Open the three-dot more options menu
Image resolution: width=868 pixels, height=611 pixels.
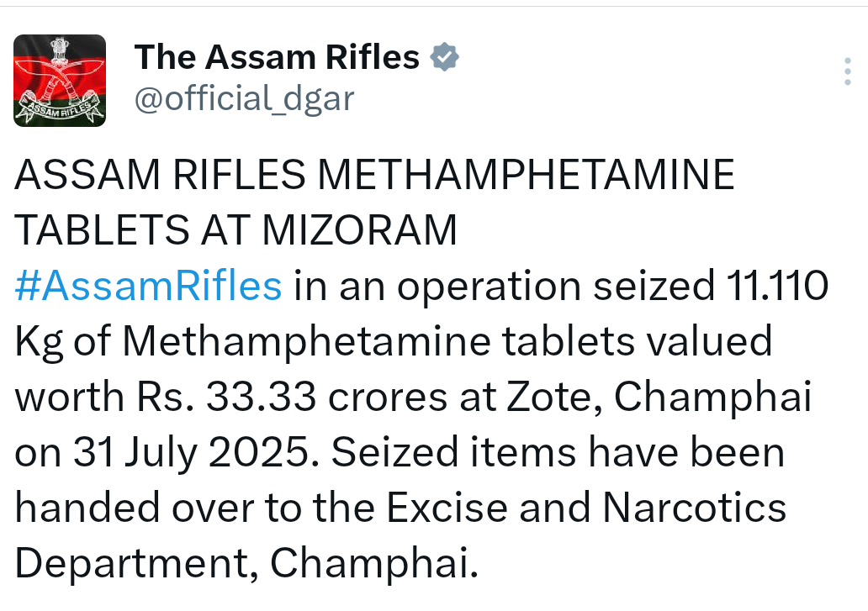[x=847, y=72]
